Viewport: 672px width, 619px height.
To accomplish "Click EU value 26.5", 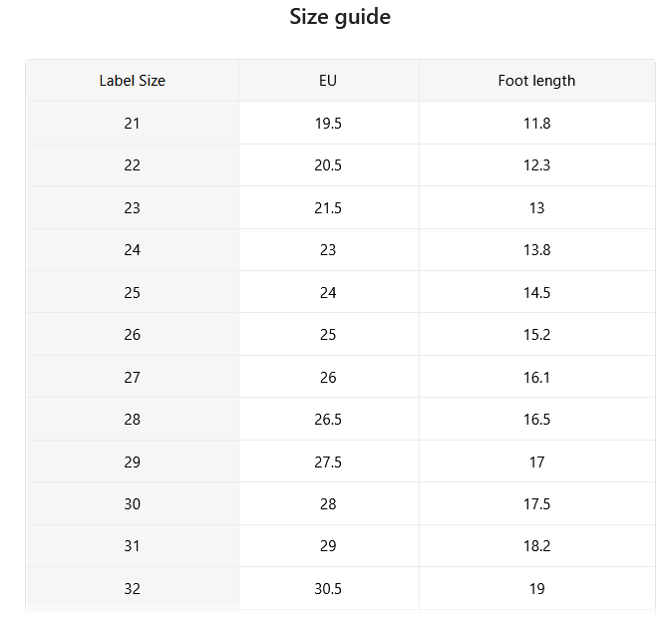I will pos(328,419).
